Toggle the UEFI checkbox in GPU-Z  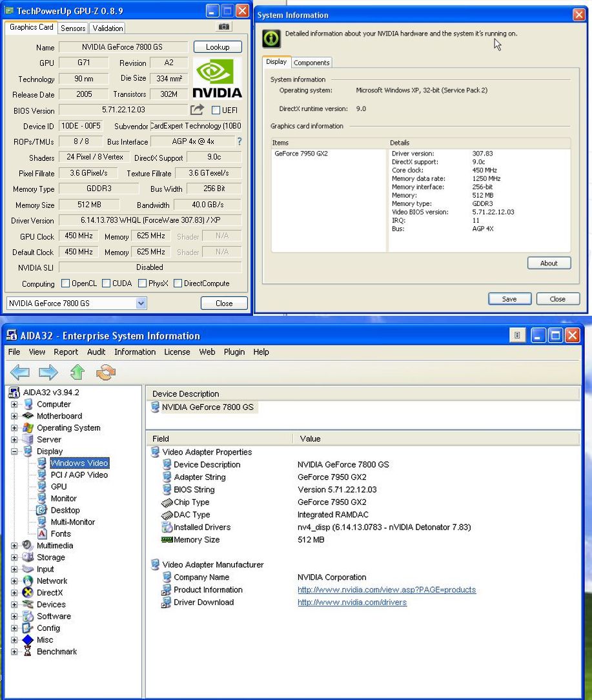click(216, 110)
